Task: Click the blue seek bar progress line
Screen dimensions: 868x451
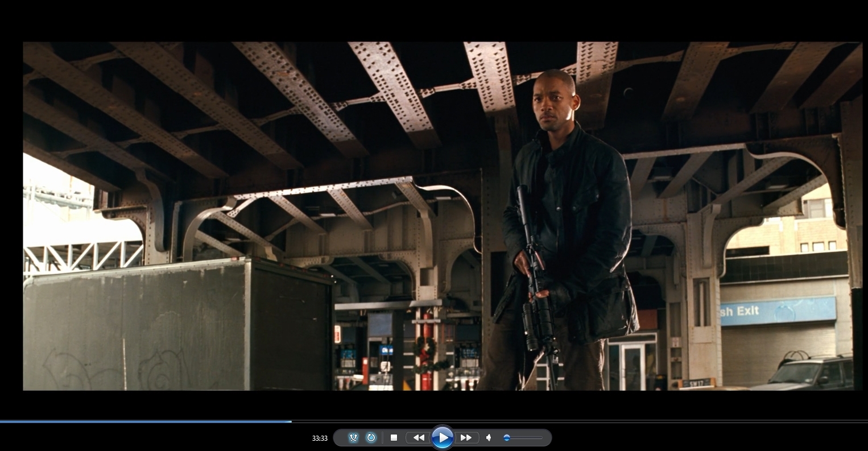Action: pos(146,421)
